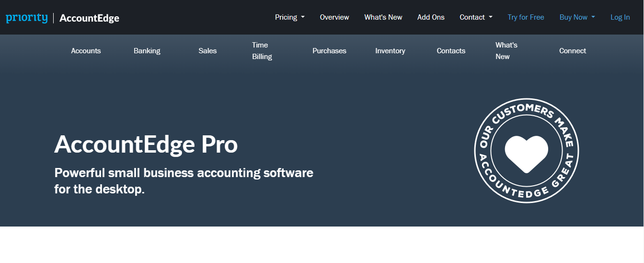Viewport: 644px width, 263px height.
Task: Open the Time Billing section
Action: click(262, 51)
